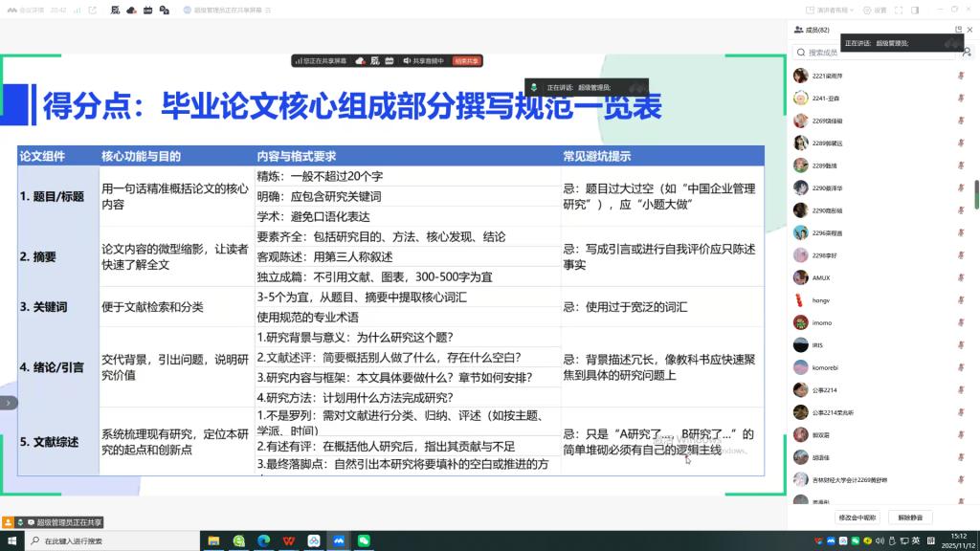Click the 结束共享 button
This screenshot has height=551, width=980.
click(467, 61)
